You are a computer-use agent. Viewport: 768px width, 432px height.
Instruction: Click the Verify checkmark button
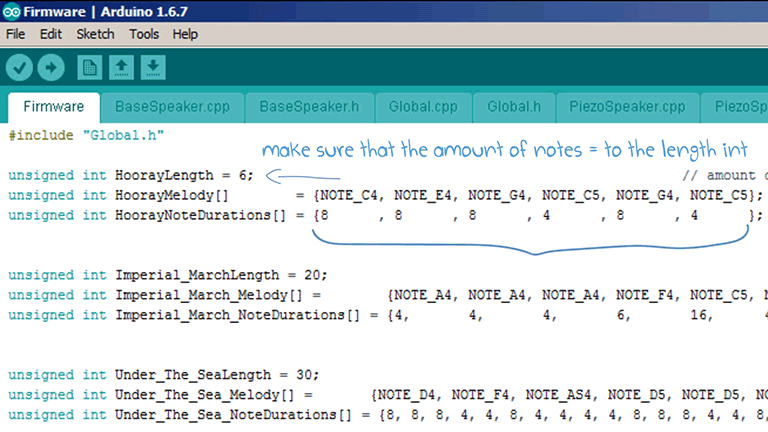pyautogui.click(x=20, y=68)
